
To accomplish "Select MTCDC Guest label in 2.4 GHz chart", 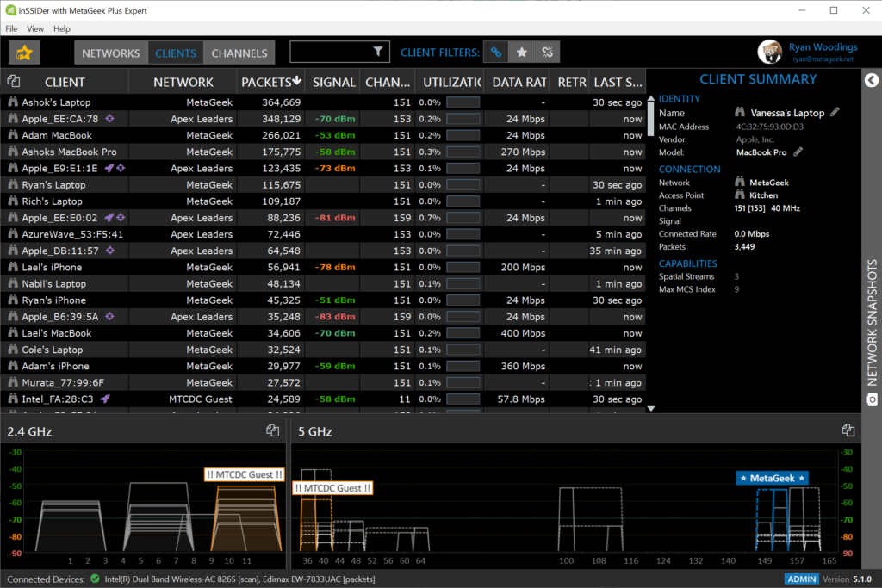I will 244,474.
